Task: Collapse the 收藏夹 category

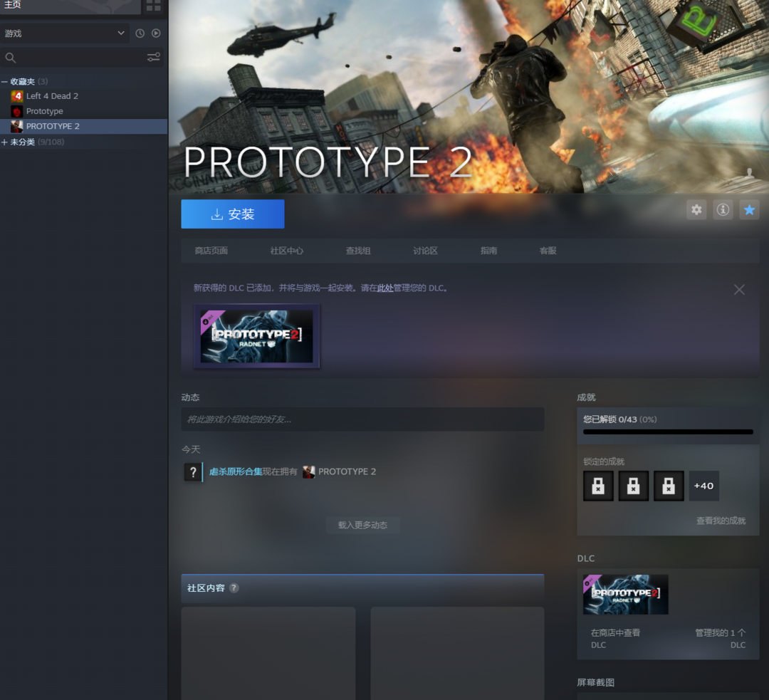Action: [x=4, y=81]
